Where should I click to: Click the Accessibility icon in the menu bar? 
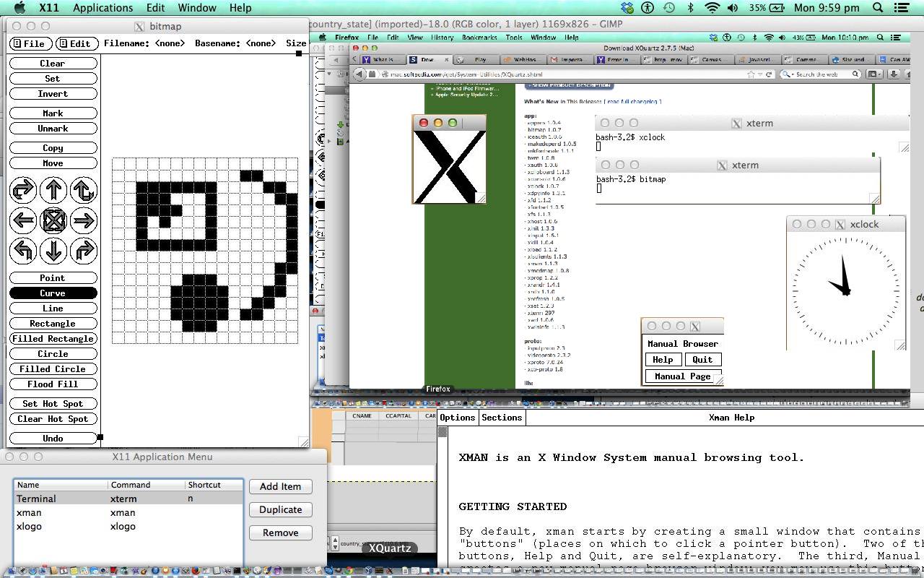tap(648, 8)
